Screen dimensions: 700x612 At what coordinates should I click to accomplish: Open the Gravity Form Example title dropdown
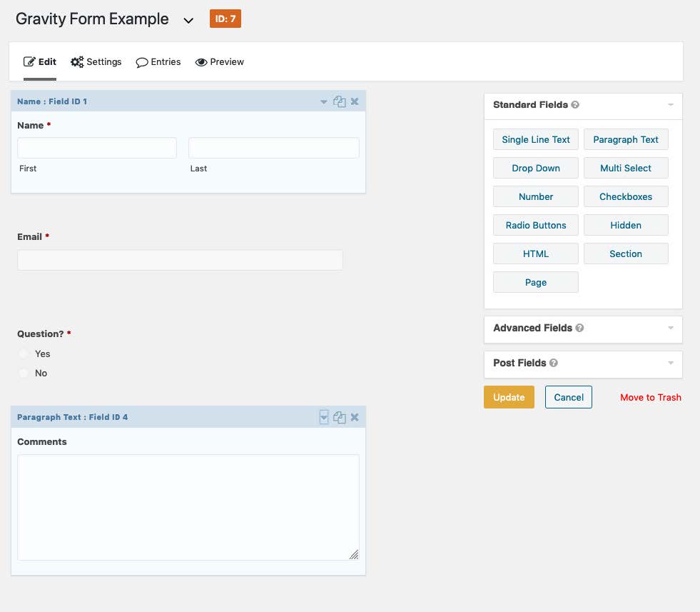pyautogui.click(x=188, y=20)
